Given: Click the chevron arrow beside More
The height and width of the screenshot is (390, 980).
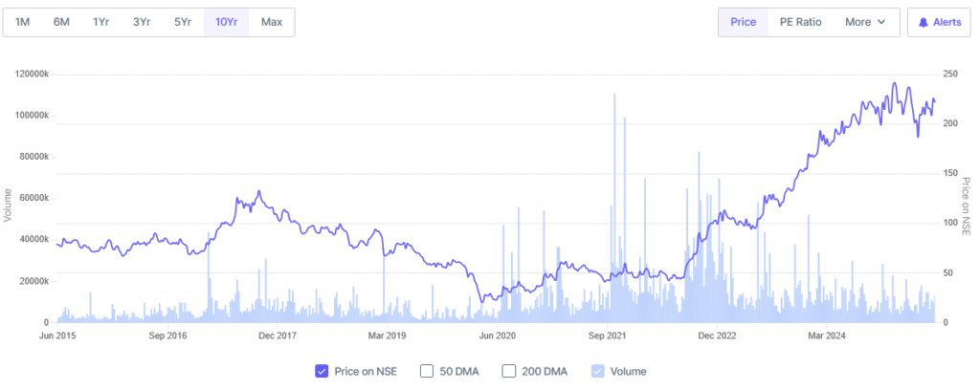Looking at the screenshot, I should (x=881, y=22).
